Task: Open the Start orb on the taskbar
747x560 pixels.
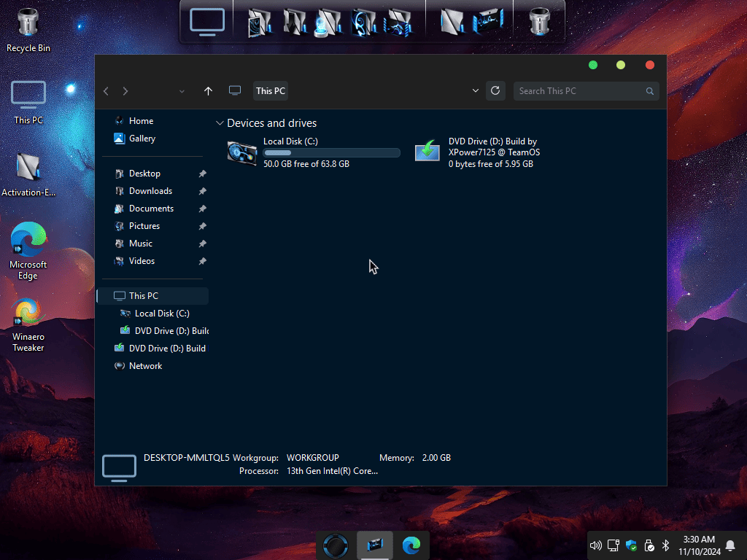Action: click(x=336, y=545)
